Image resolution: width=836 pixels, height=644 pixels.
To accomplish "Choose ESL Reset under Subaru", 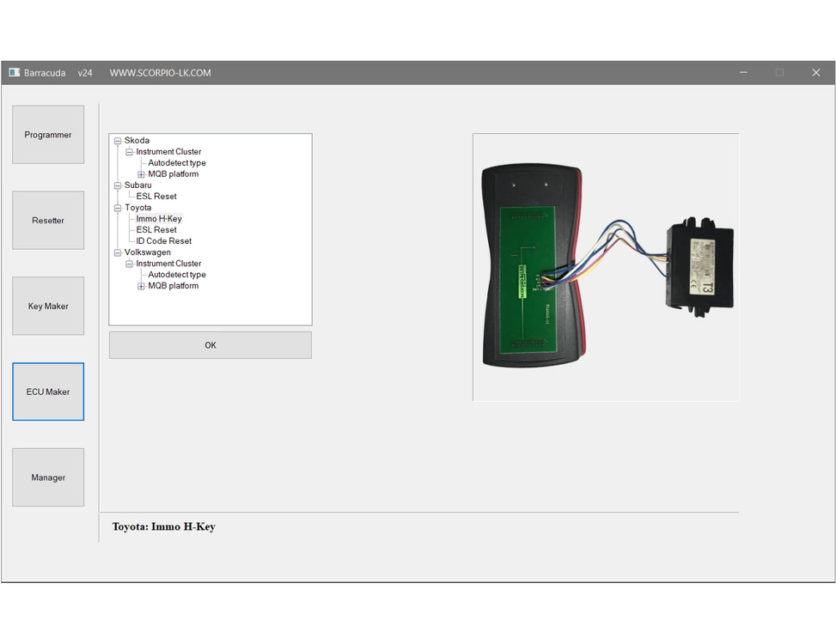I will click(x=156, y=197).
